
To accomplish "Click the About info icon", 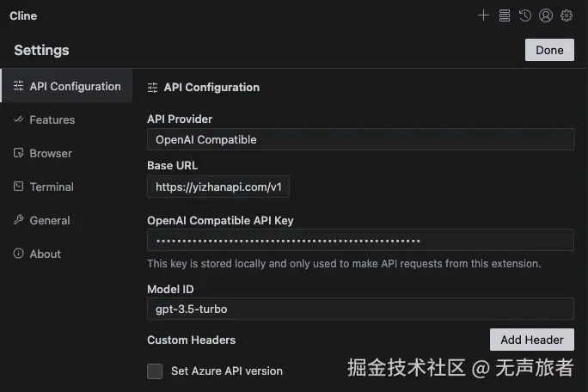I will (x=19, y=254).
